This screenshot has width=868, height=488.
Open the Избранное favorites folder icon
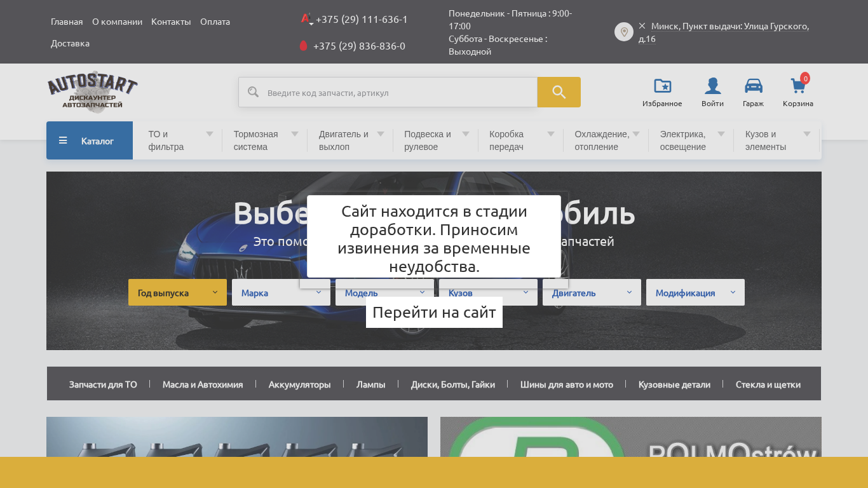pos(662,86)
